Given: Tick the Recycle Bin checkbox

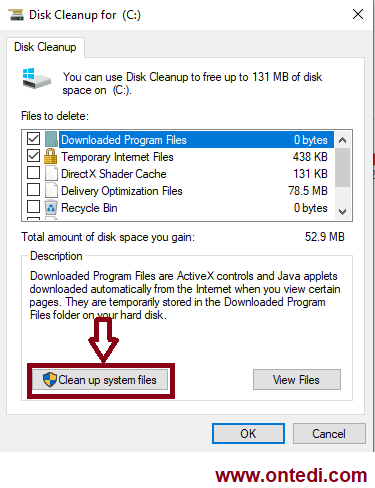Looking at the screenshot, I should 33,206.
